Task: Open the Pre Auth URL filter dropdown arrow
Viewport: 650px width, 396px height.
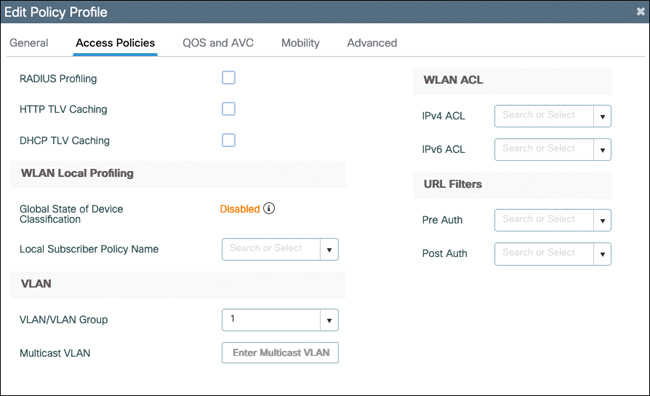Action: click(602, 221)
